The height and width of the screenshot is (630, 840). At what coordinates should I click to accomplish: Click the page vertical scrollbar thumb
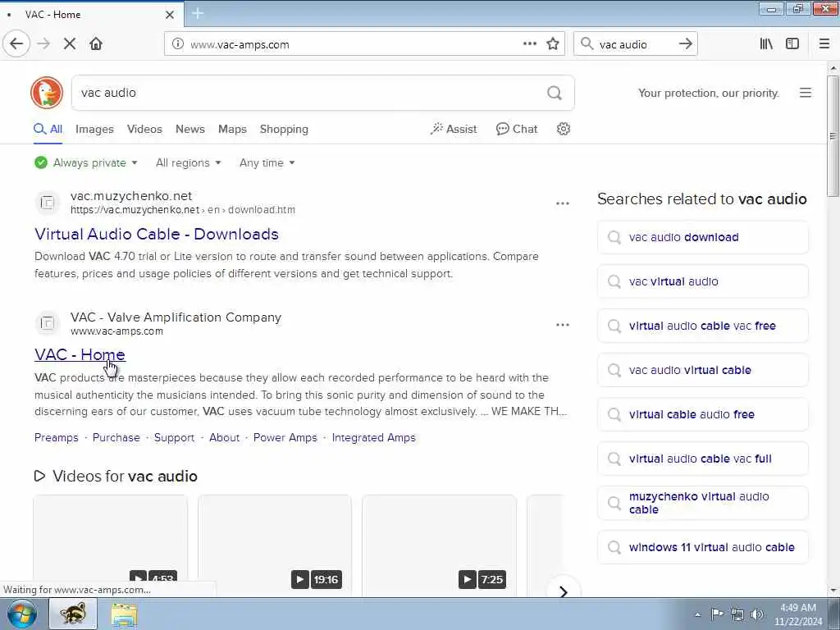[833, 135]
